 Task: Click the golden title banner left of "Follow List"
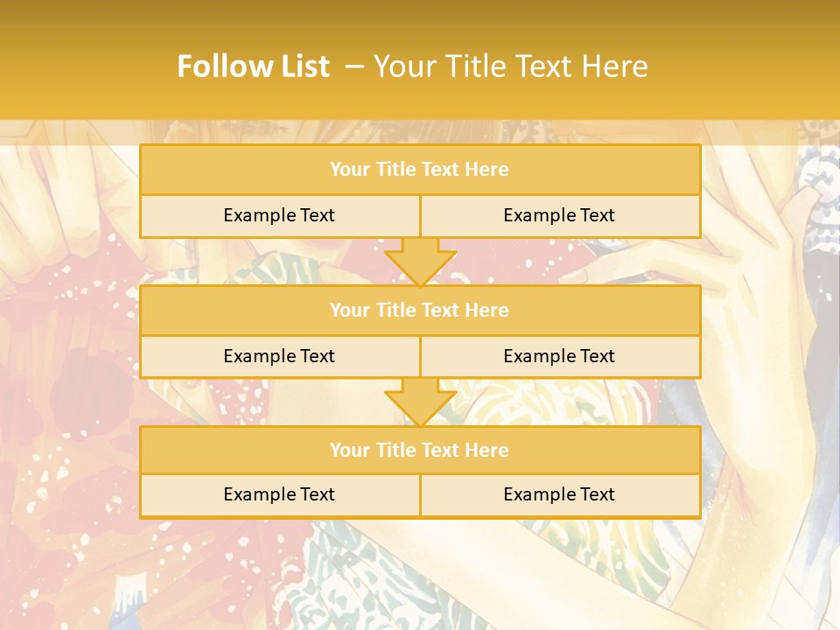coord(87,66)
